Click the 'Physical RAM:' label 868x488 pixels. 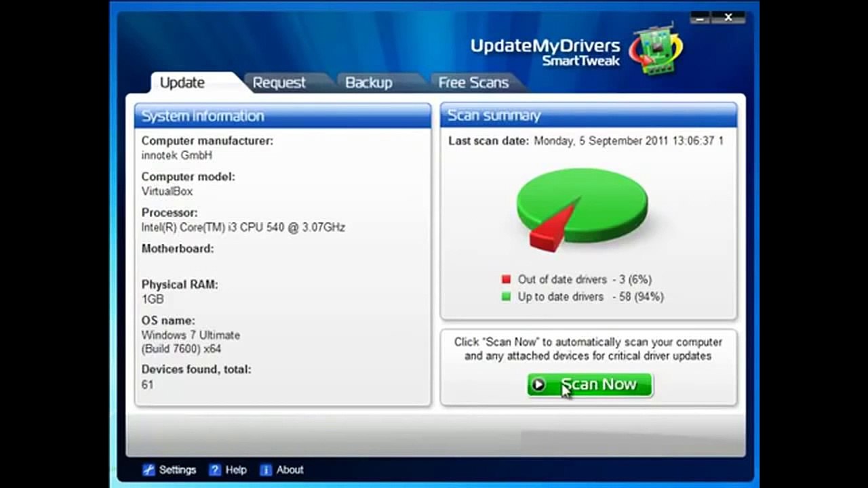[x=180, y=285]
